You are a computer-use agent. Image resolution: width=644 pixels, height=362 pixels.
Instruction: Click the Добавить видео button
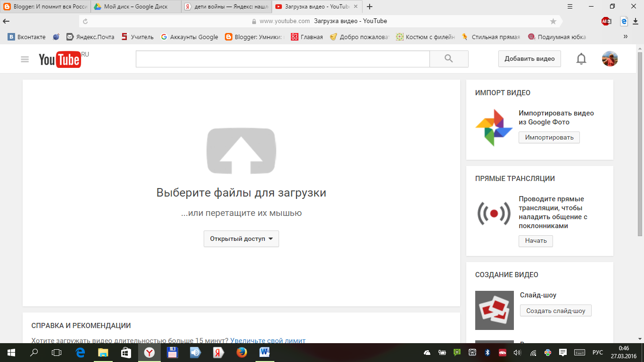[x=529, y=59]
